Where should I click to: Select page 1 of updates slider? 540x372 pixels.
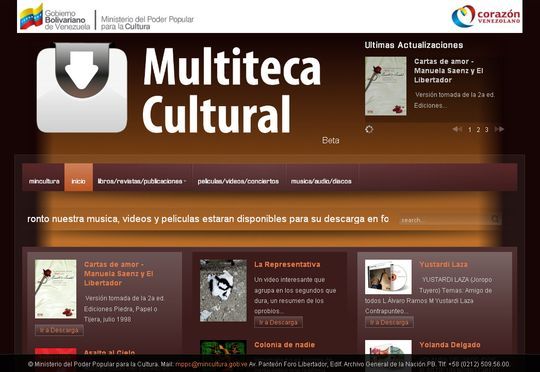tap(470, 130)
